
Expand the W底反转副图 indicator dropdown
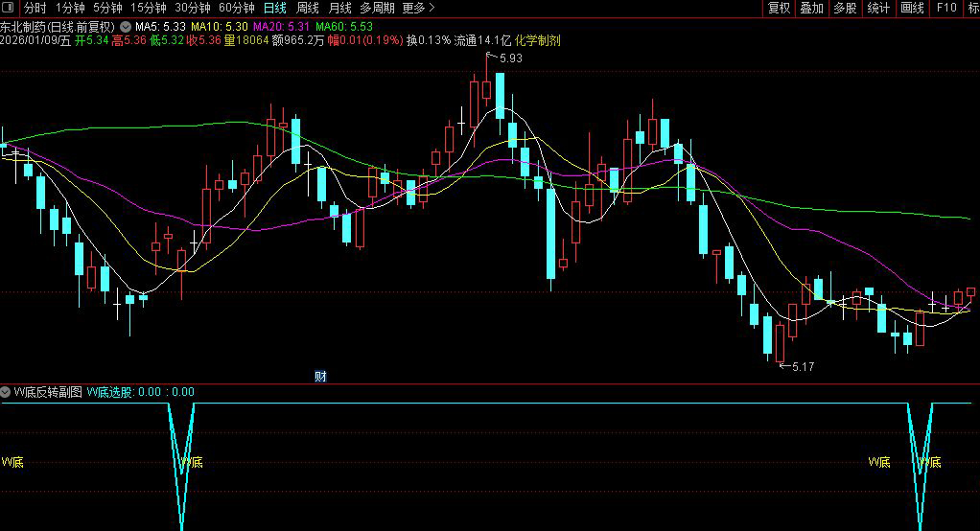(x=6, y=391)
